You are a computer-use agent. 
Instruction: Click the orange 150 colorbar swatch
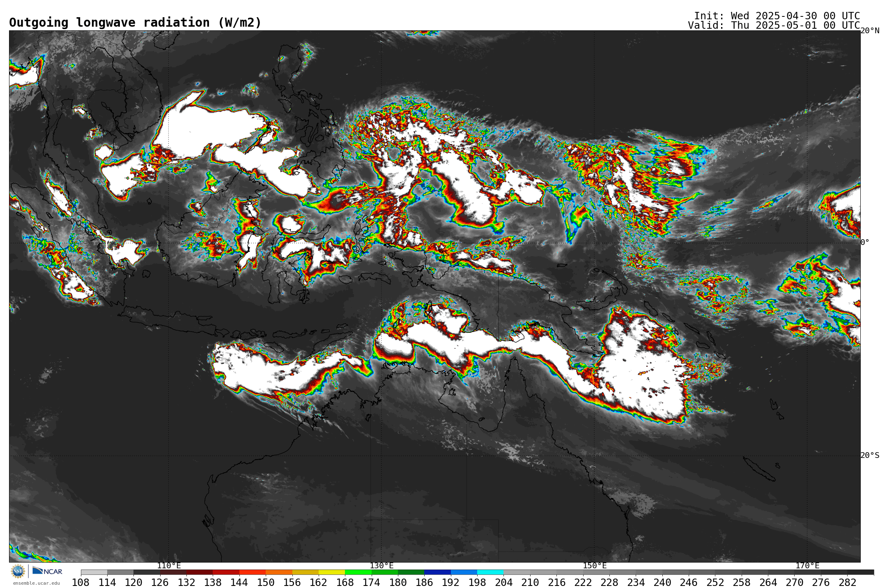click(279, 572)
